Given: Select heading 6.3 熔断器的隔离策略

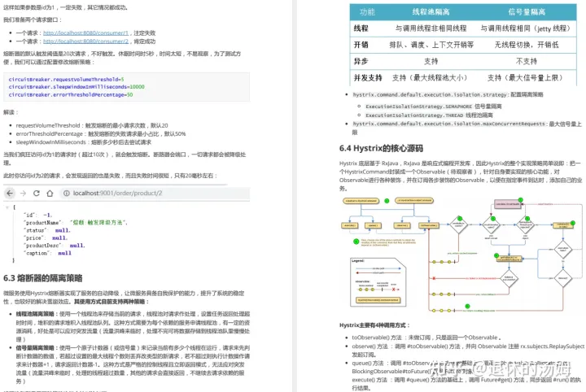Looking at the screenshot, I should 42,278.
